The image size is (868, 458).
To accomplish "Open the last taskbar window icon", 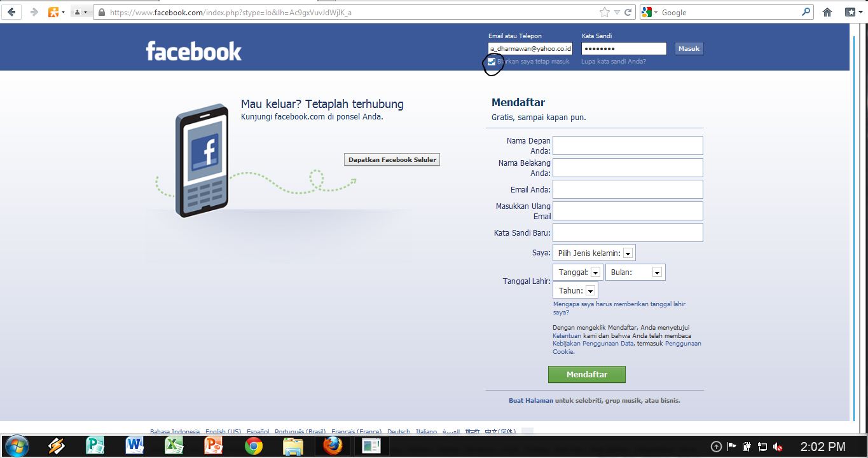I will (x=371, y=446).
